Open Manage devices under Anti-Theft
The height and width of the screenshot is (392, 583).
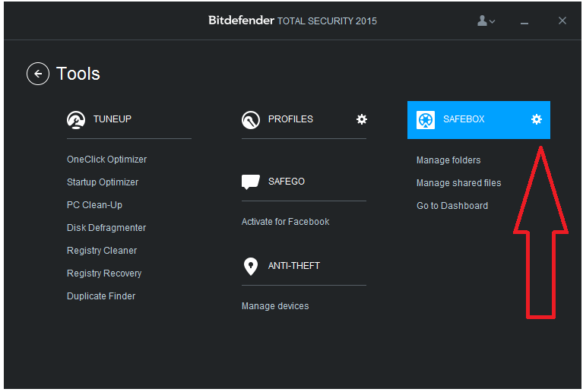pyautogui.click(x=275, y=306)
